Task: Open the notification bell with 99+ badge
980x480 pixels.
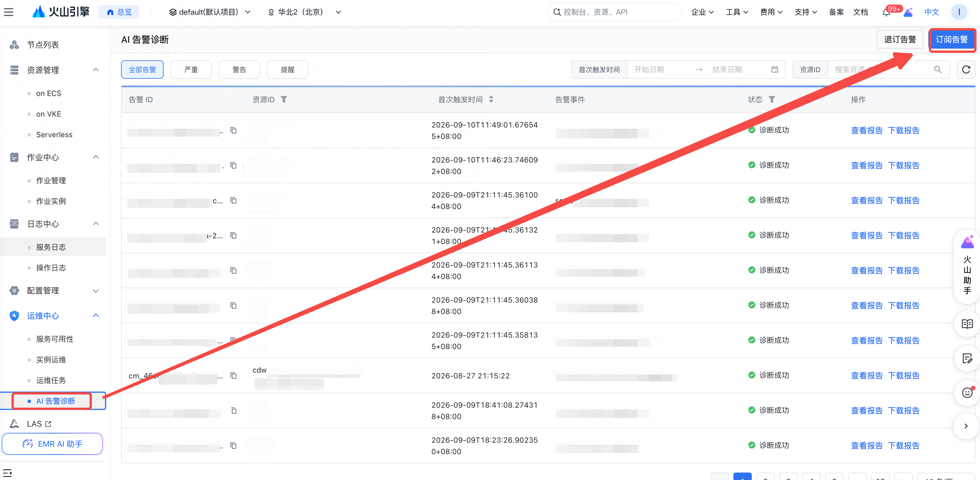Action: 886,12
